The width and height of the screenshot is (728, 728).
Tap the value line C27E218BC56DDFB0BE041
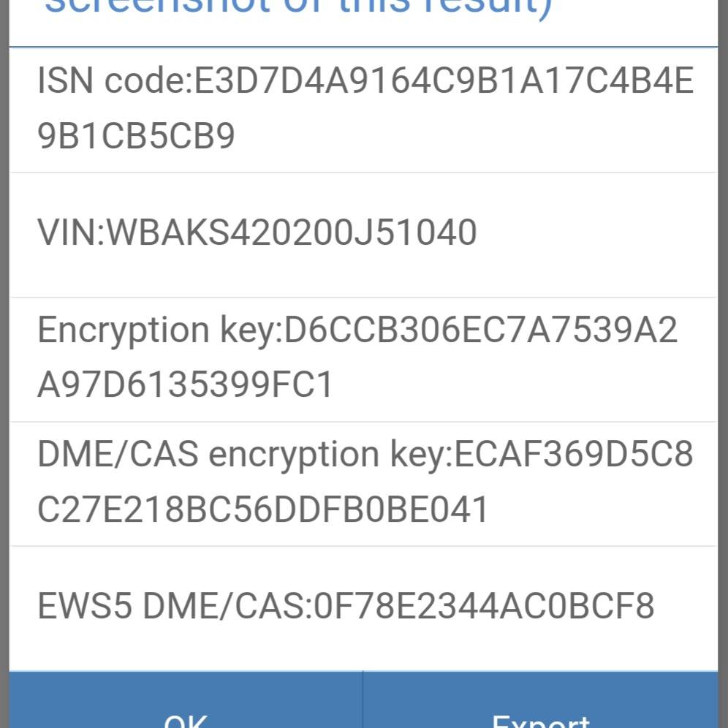click(263, 509)
